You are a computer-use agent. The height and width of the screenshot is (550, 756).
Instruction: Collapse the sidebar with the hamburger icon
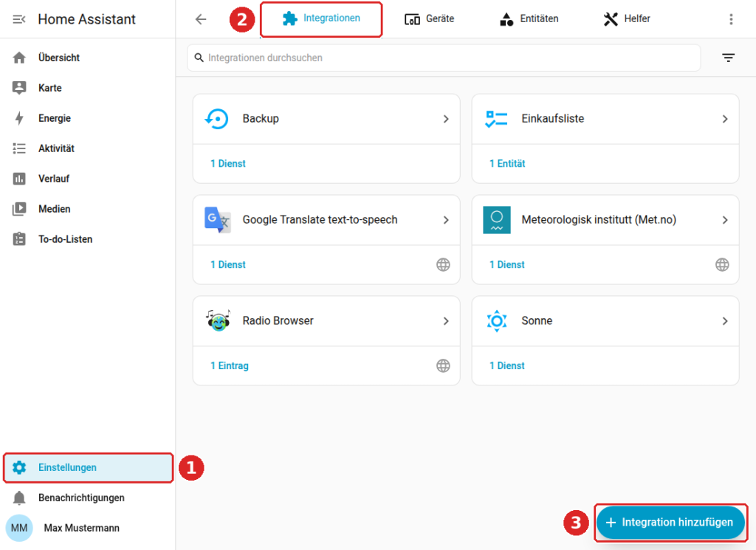18,19
